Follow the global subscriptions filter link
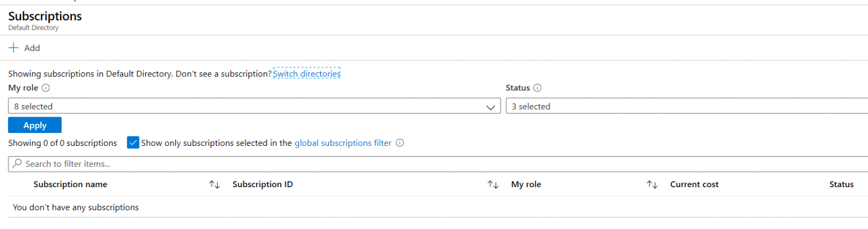Screen dimensions: 868x229 [343, 143]
